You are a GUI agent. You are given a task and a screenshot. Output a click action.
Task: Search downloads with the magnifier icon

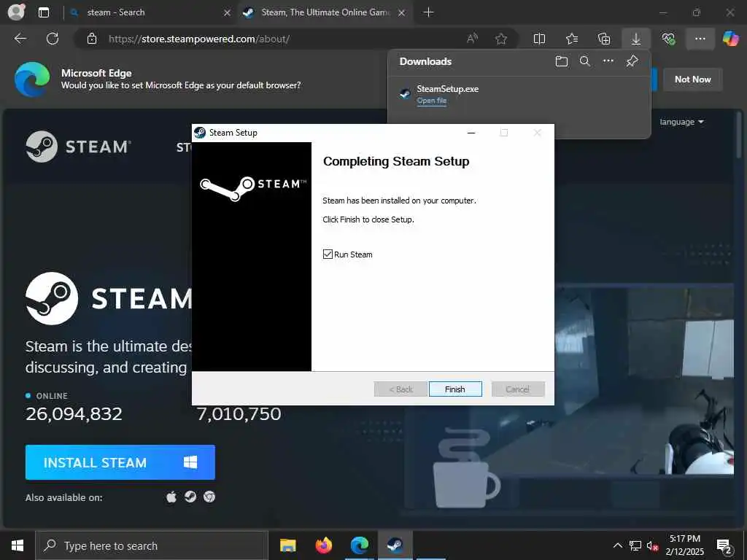[585, 61]
